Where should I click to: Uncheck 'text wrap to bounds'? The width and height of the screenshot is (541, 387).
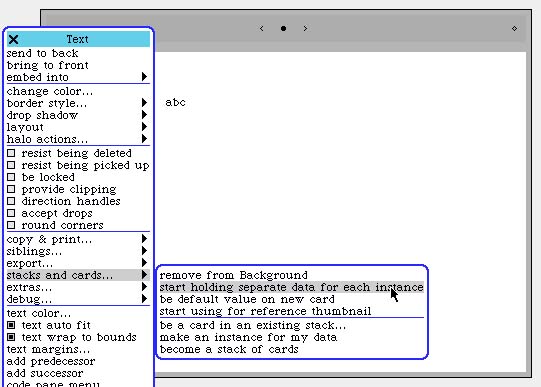point(11,337)
